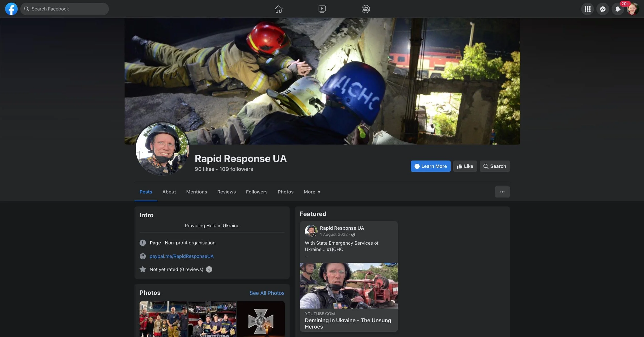The height and width of the screenshot is (337, 644).
Task: Click your account profile picture in top bar
Action: click(x=634, y=9)
